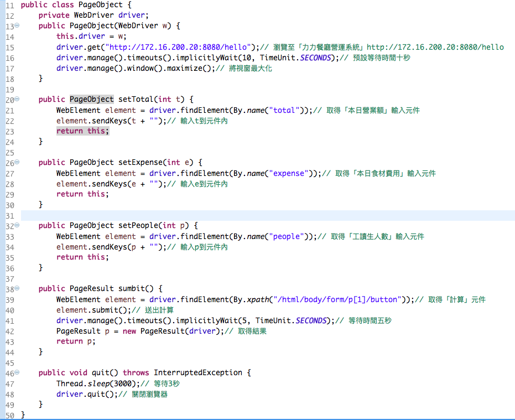The width and height of the screenshot is (515, 420).
Task: Click the highlighted 'return this;' in setTotal
Action: 82,131
